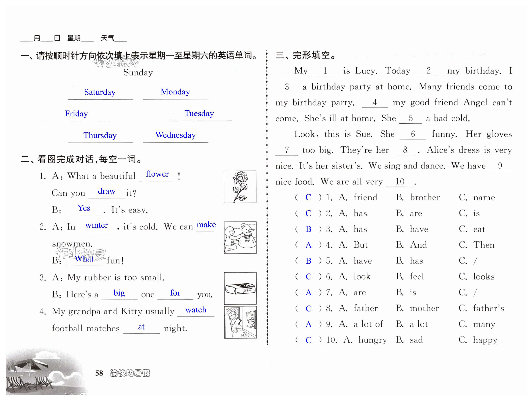
Task: Click the answer bracket for question 1
Action: point(308,197)
